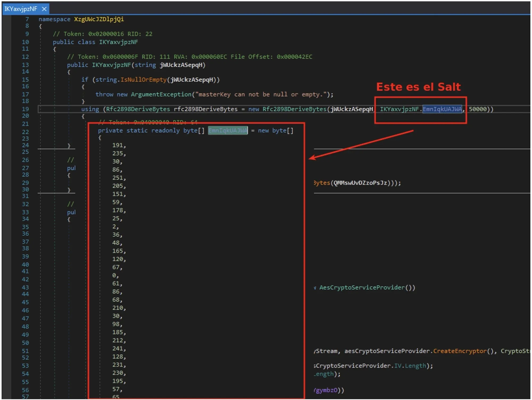Click byte value 205 in array

(118, 186)
